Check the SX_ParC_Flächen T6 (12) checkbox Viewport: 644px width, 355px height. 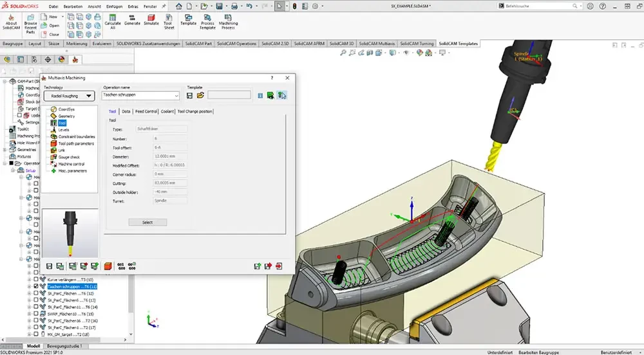click(x=35, y=293)
